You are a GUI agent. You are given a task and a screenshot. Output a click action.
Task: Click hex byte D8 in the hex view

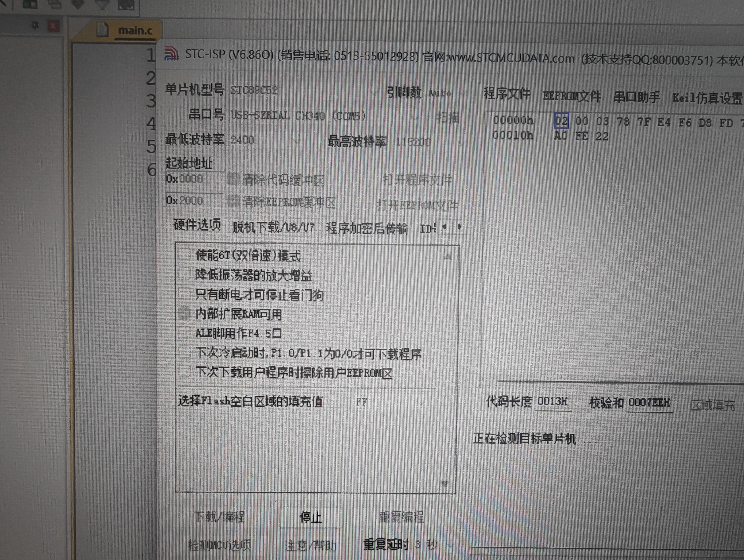click(x=706, y=123)
